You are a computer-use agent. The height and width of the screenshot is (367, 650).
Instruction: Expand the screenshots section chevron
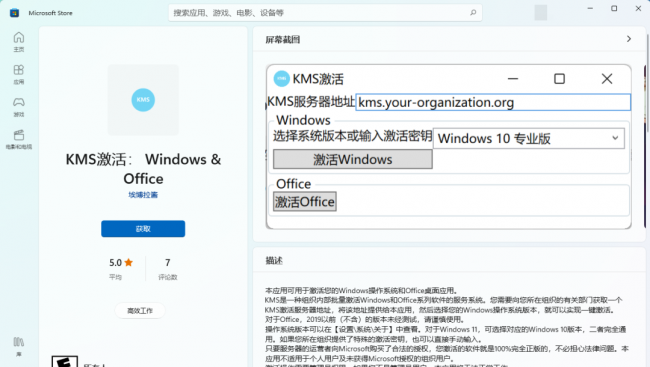(629, 39)
